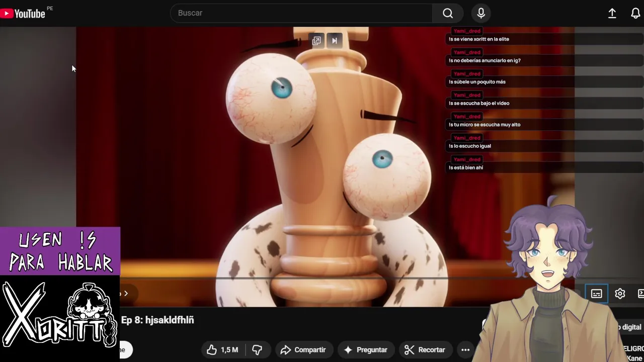Open player settings gear

point(620,294)
